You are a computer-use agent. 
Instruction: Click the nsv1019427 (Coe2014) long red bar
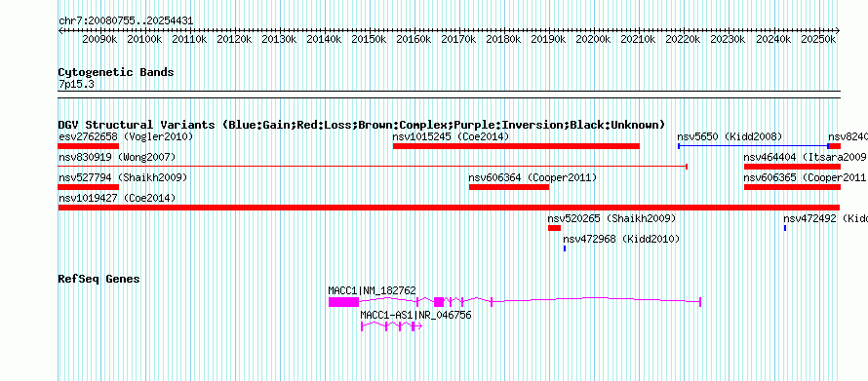[x=449, y=208]
